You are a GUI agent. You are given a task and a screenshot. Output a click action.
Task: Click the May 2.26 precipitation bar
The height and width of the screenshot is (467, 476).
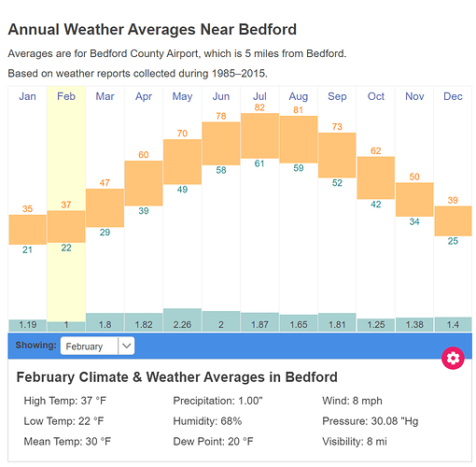[x=182, y=319]
